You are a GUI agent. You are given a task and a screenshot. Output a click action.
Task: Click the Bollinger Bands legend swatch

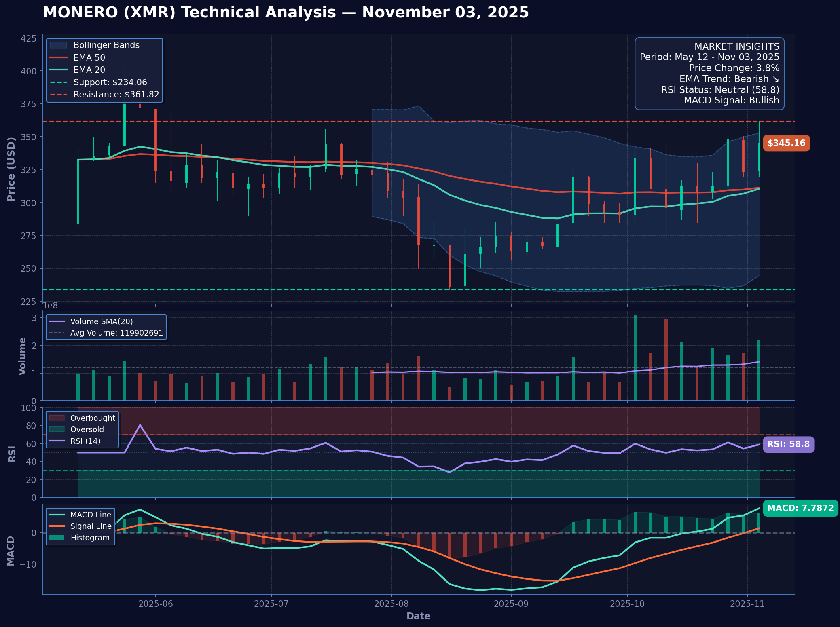pos(58,45)
